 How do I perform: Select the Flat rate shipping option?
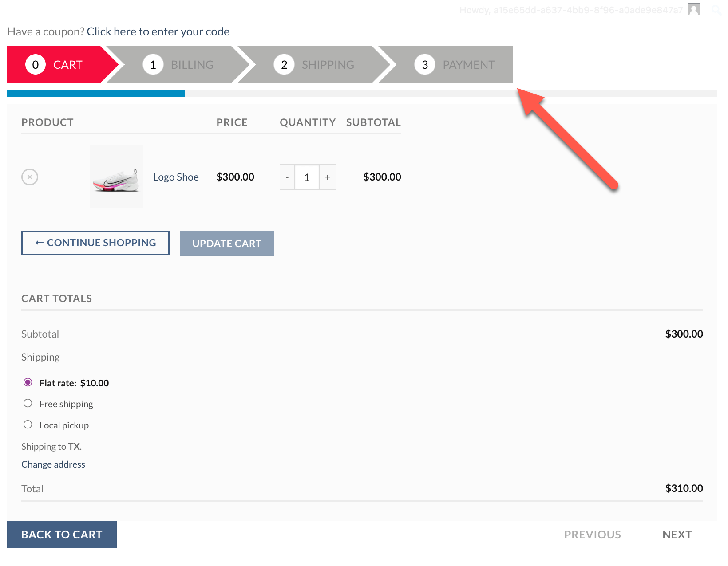click(28, 382)
